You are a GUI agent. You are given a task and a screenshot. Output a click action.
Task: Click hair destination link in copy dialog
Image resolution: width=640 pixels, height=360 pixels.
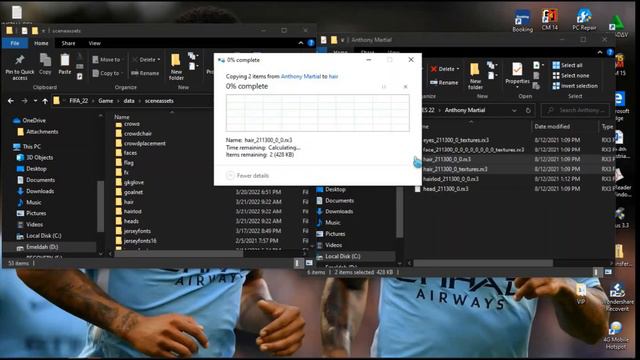click(333, 76)
